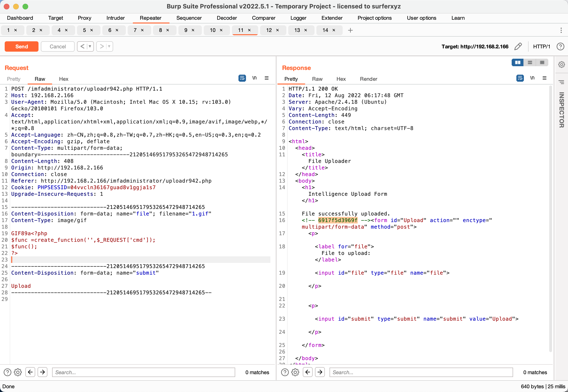Close Repeater tab 11
Viewport: 568px width, 392px height.
click(249, 30)
